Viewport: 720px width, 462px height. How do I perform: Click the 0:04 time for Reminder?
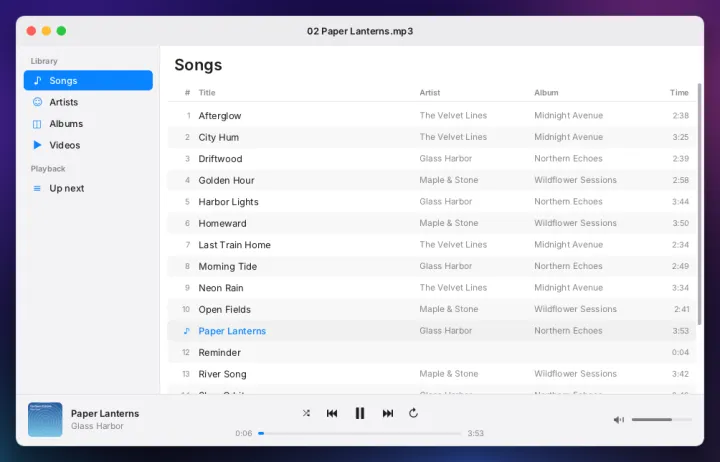click(x=681, y=353)
